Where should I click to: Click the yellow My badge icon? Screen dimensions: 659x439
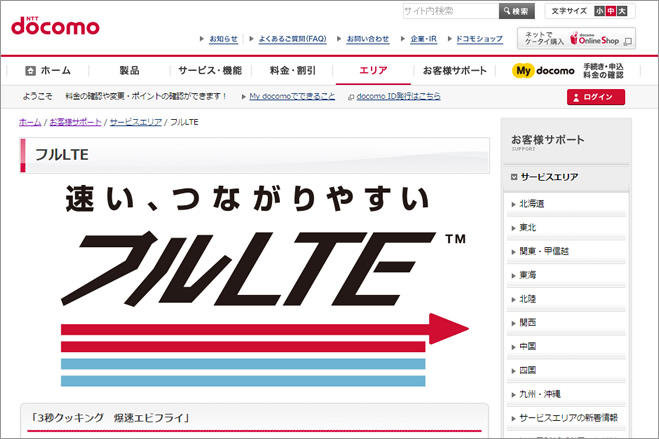522,71
